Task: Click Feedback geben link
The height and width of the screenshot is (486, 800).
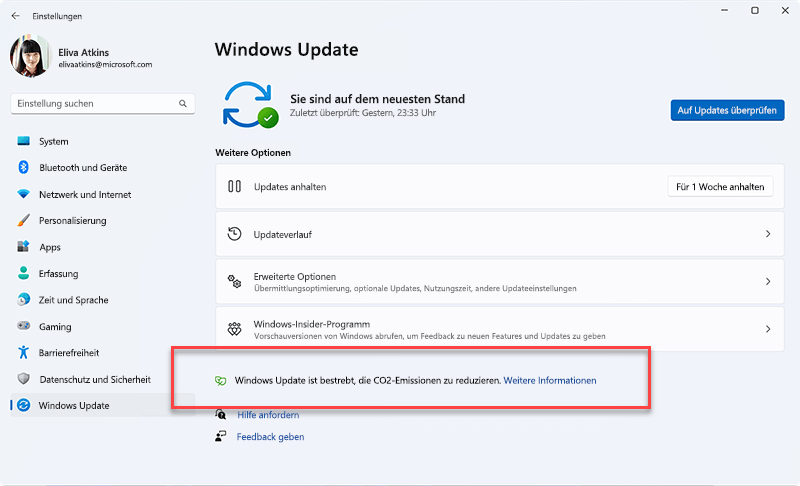Action: tap(270, 437)
